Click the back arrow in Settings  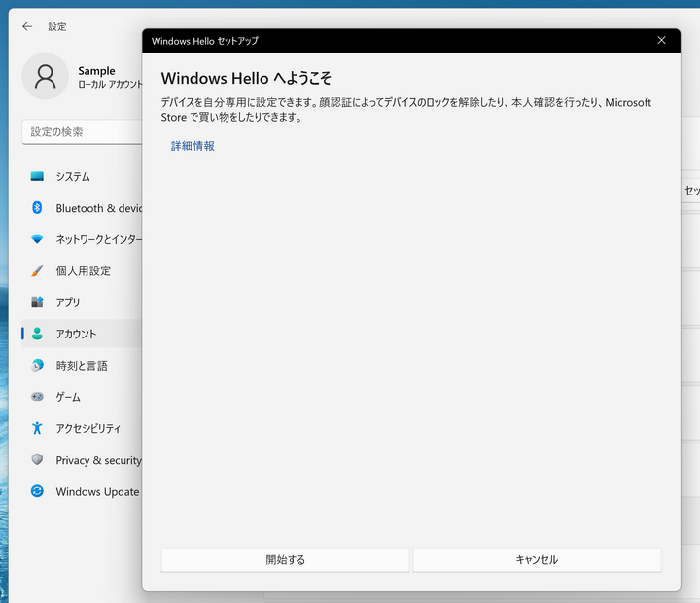pos(27,27)
